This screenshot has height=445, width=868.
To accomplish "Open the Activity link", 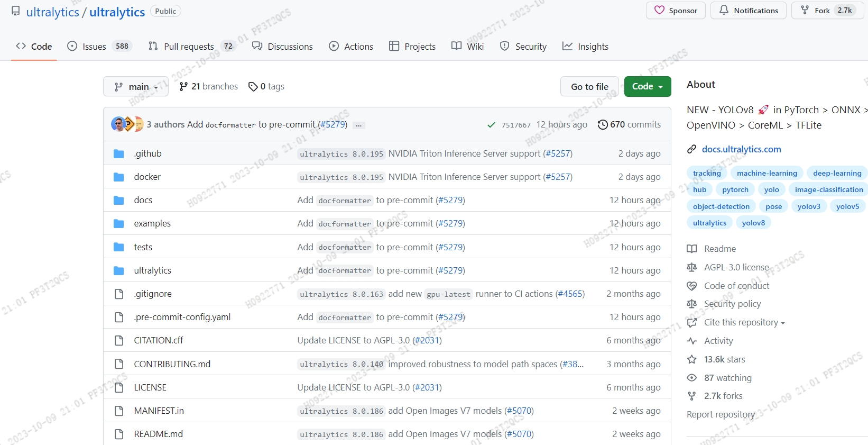I will 710,341.
